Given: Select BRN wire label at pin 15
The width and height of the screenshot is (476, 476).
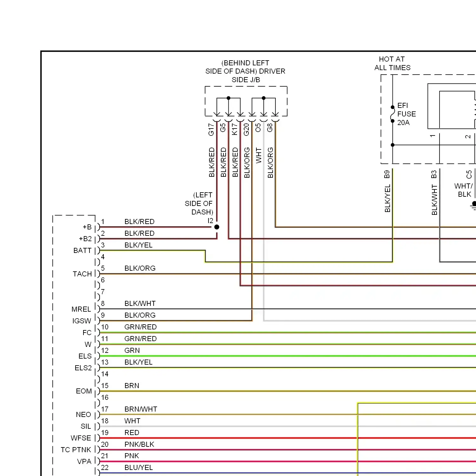Looking at the screenshot, I should [x=132, y=386].
